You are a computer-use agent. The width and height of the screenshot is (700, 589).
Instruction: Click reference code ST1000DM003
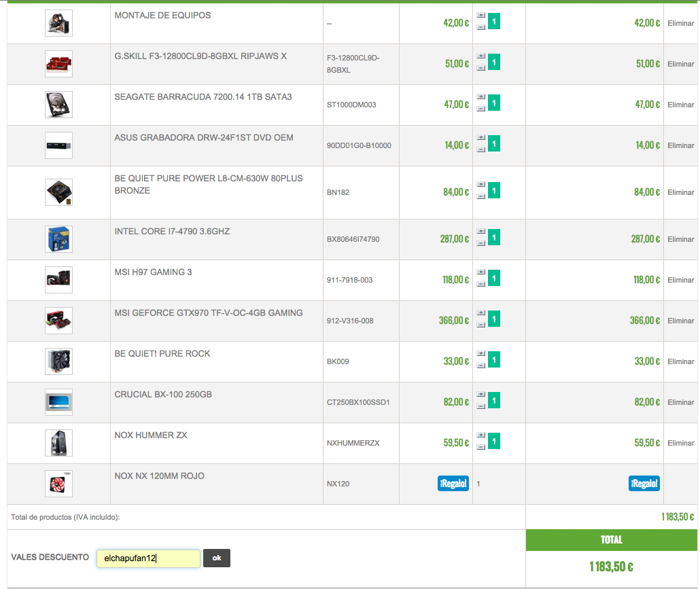[351, 105]
